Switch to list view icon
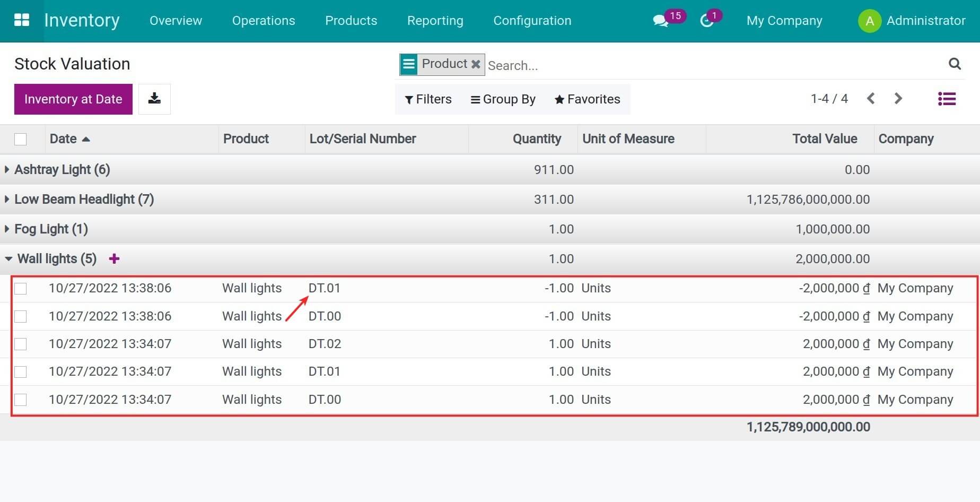 947,99
